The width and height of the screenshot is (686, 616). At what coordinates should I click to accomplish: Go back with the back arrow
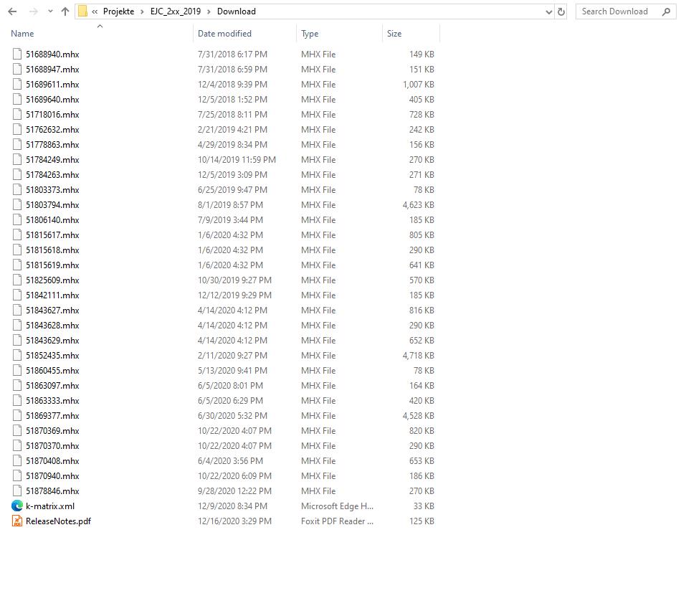pyautogui.click(x=12, y=11)
